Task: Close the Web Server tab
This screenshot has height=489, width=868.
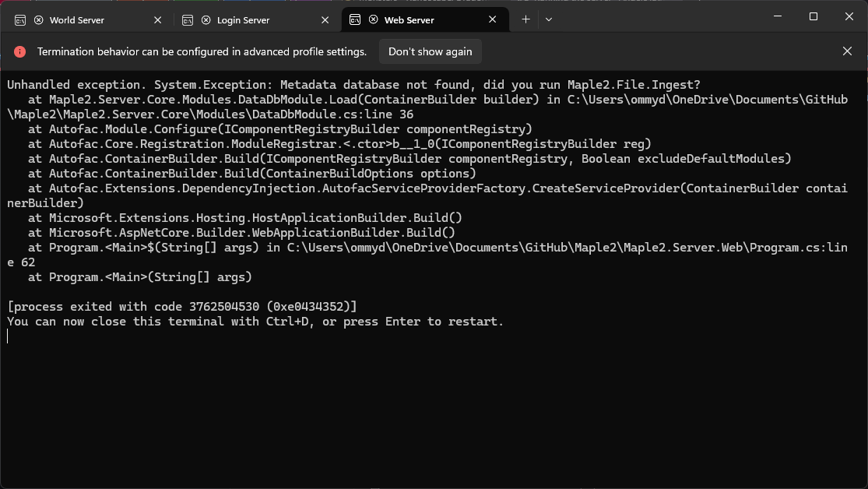Action: point(492,20)
